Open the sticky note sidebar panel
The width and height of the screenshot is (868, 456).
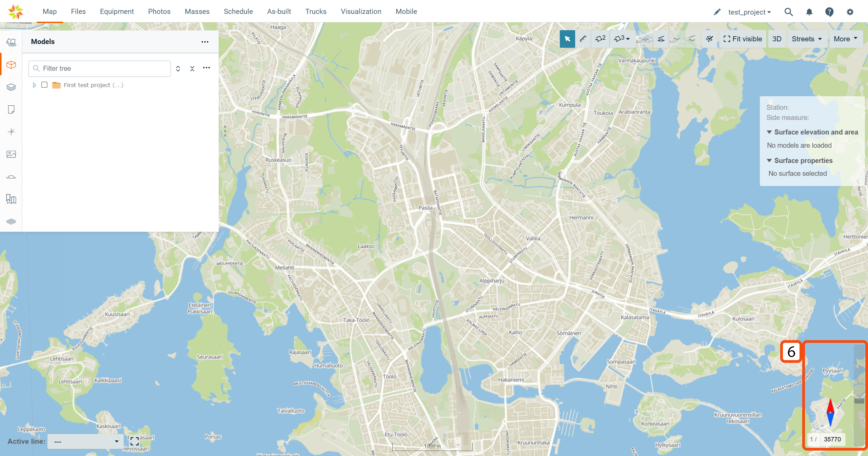pyautogui.click(x=11, y=109)
